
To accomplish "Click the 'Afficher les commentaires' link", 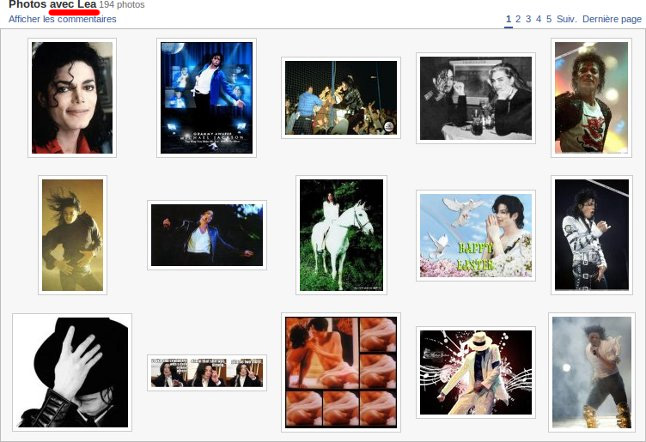I will (62, 19).
